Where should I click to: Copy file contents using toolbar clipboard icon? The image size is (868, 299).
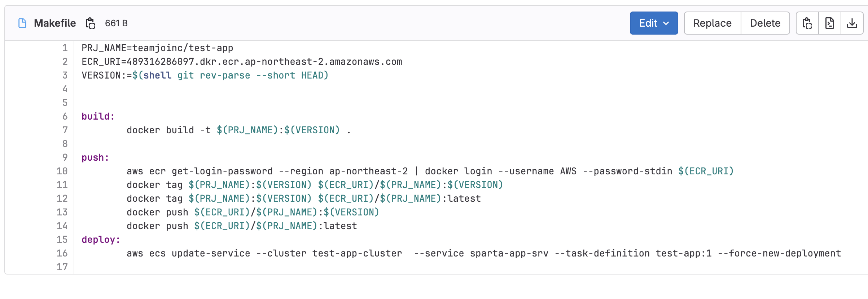pyautogui.click(x=807, y=23)
